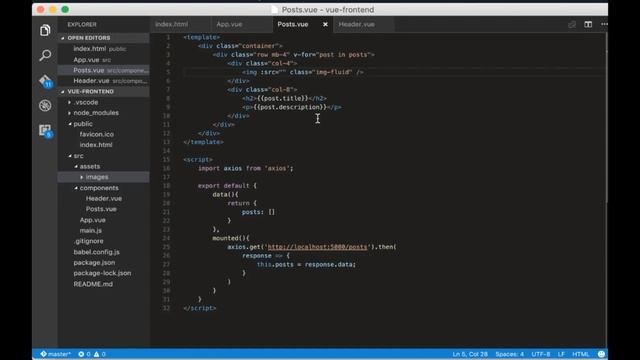Click on the 'import axios' code line
The height and width of the screenshot is (360, 640).
tap(245, 168)
